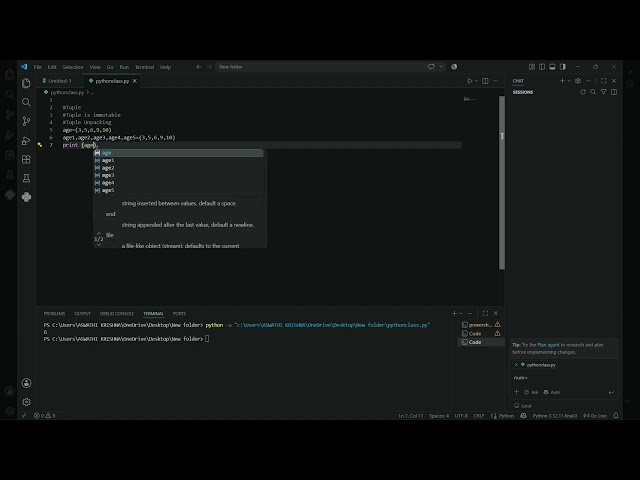Open the File menu
Screen dimensions: 640x480
tap(38, 67)
